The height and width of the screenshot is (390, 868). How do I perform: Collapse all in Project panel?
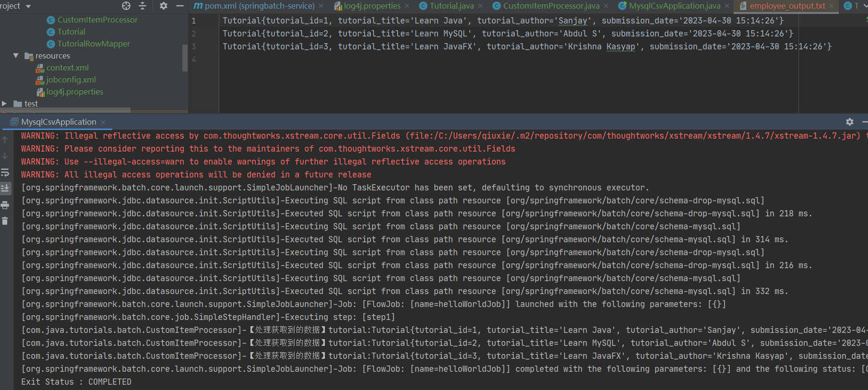click(x=143, y=6)
